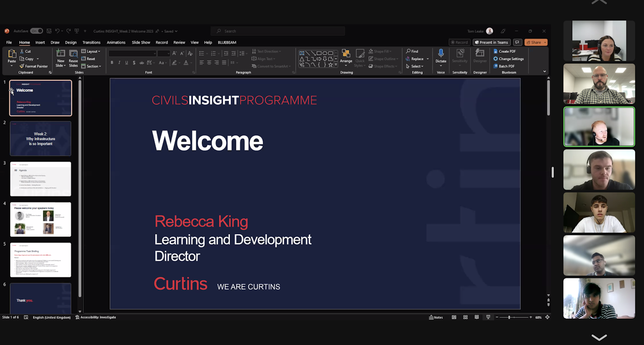Viewport: 644px width, 345px height.
Task: Open the Comments pane icon beside Share
Action: pyautogui.click(x=517, y=43)
